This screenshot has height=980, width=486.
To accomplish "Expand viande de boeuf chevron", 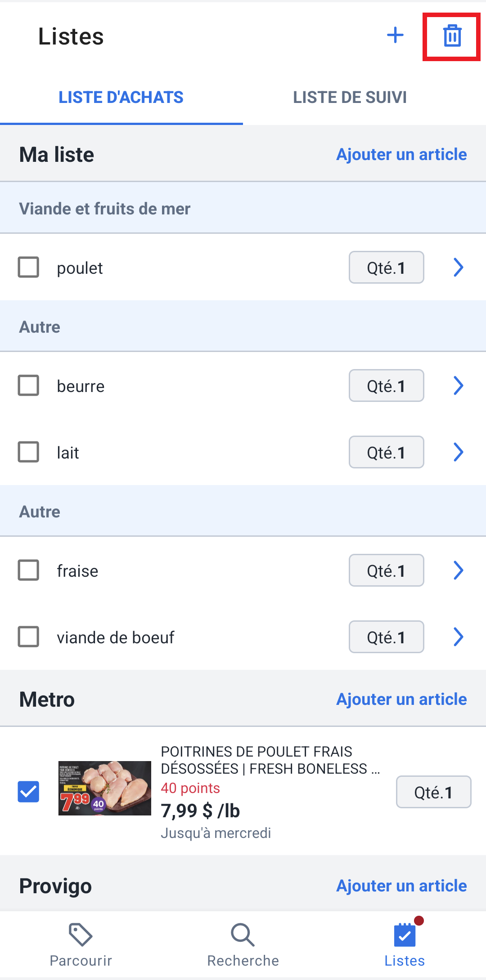I will [458, 637].
